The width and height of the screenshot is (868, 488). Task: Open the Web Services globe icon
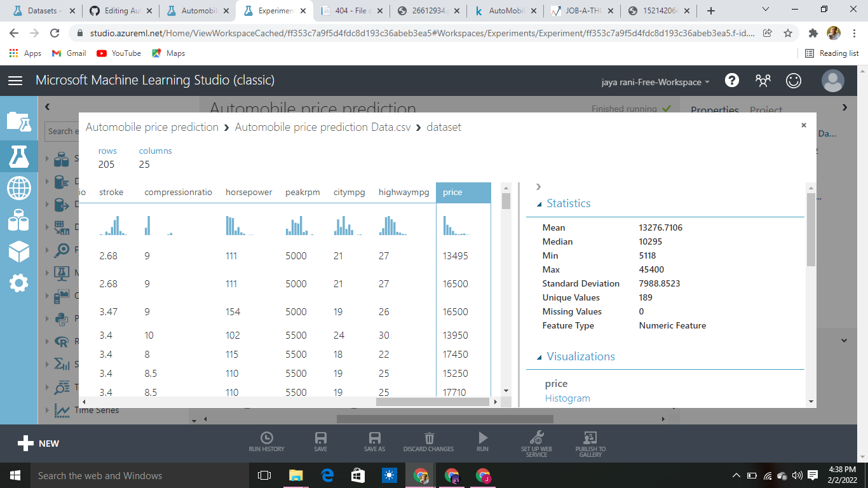point(18,188)
